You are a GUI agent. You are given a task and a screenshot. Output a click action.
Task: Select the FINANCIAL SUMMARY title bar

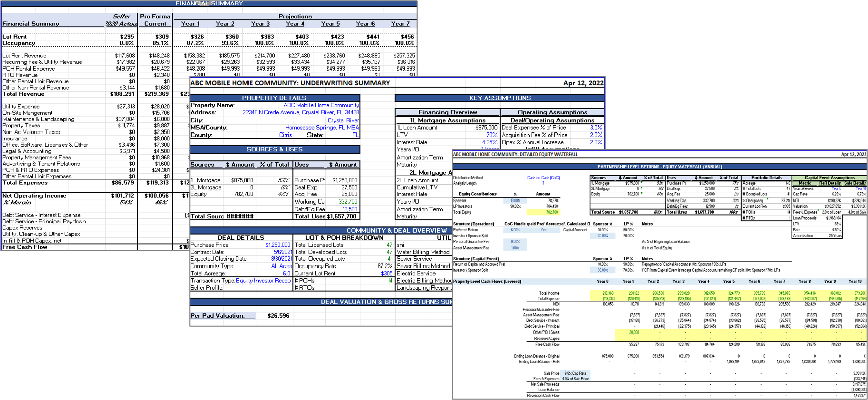[x=209, y=3]
